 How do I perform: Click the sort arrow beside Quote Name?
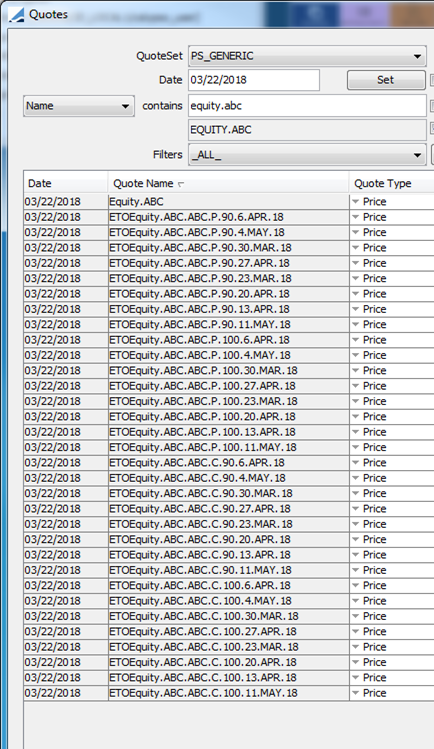[x=181, y=184]
